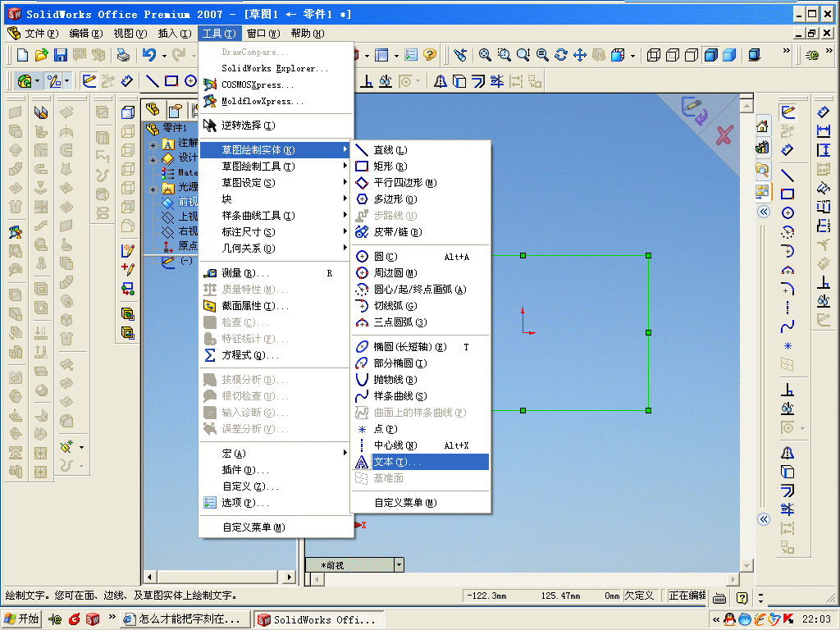This screenshot has height=630, width=840.
Task: Select 中心线 (Centerline) menu entry
Action: (x=421, y=445)
